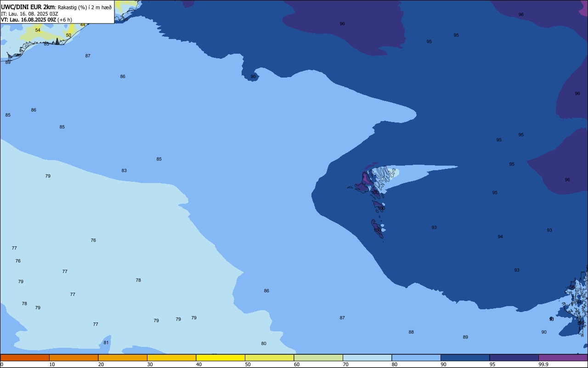Click the '88' humidity value on the map

tap(411, 332)
